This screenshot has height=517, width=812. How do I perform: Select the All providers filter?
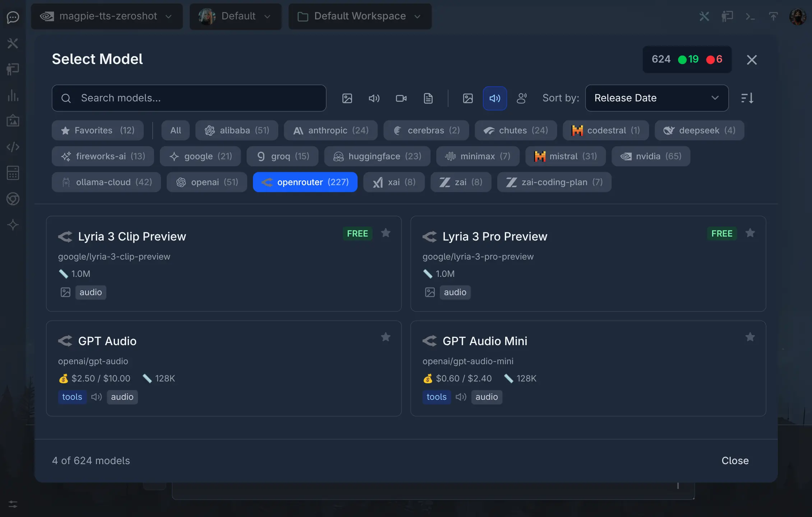pos(176,130)
